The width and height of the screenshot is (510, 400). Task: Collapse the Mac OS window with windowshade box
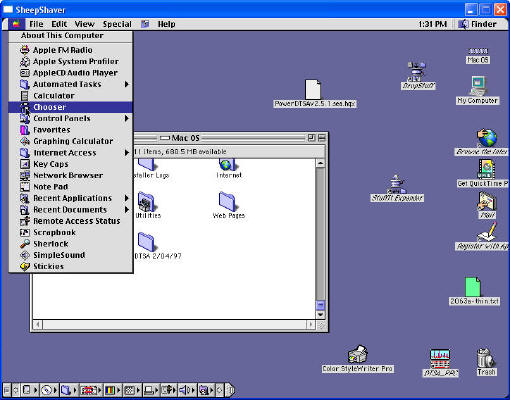322,138
